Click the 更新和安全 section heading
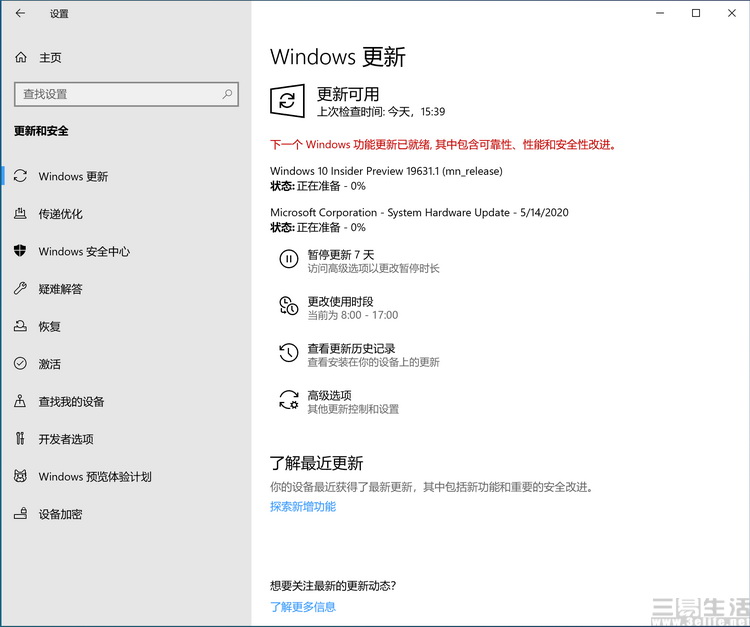Image resolution: width=750 pixels, height=627 pixels. (x=41, y=131)
